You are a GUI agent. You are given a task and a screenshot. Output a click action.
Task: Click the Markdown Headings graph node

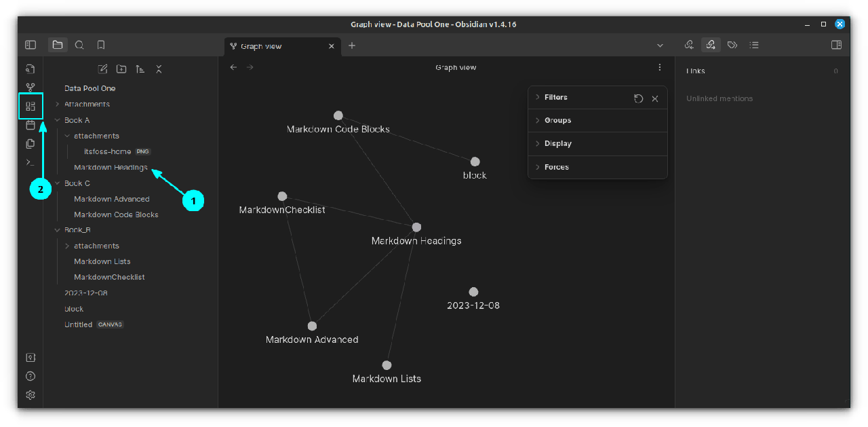click(416, 227)
